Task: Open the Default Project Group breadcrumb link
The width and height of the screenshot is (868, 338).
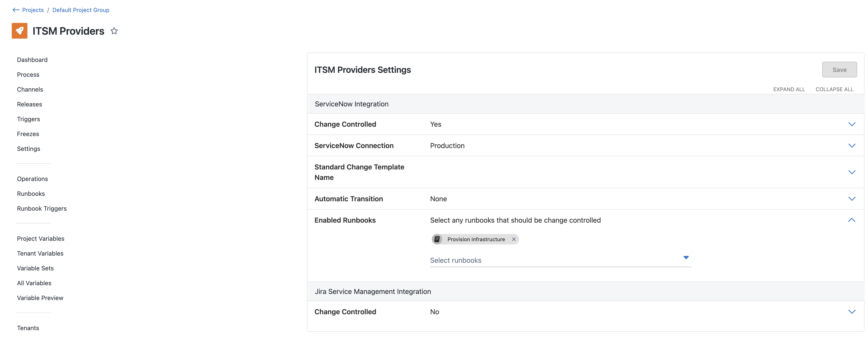Action: point(81,10)
